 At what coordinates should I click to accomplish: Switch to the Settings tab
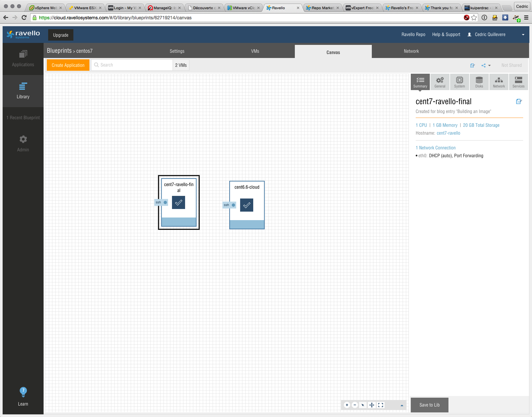click(x=177, y=51)
